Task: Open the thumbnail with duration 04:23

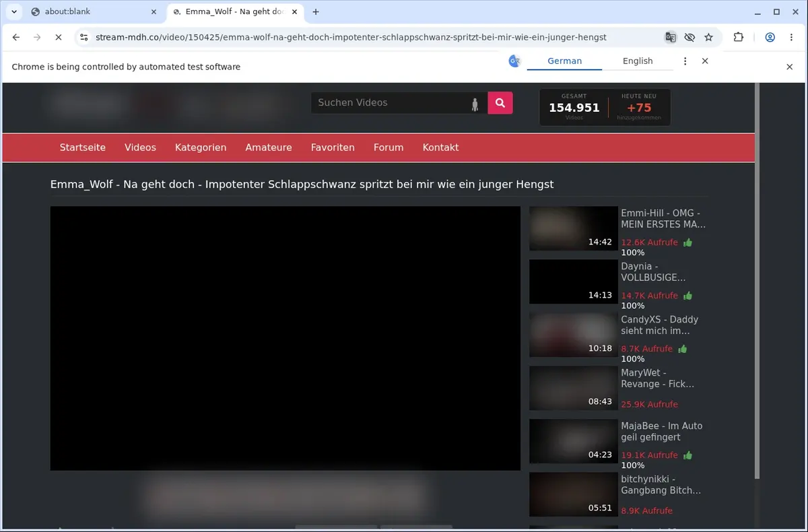Action: 573,441
